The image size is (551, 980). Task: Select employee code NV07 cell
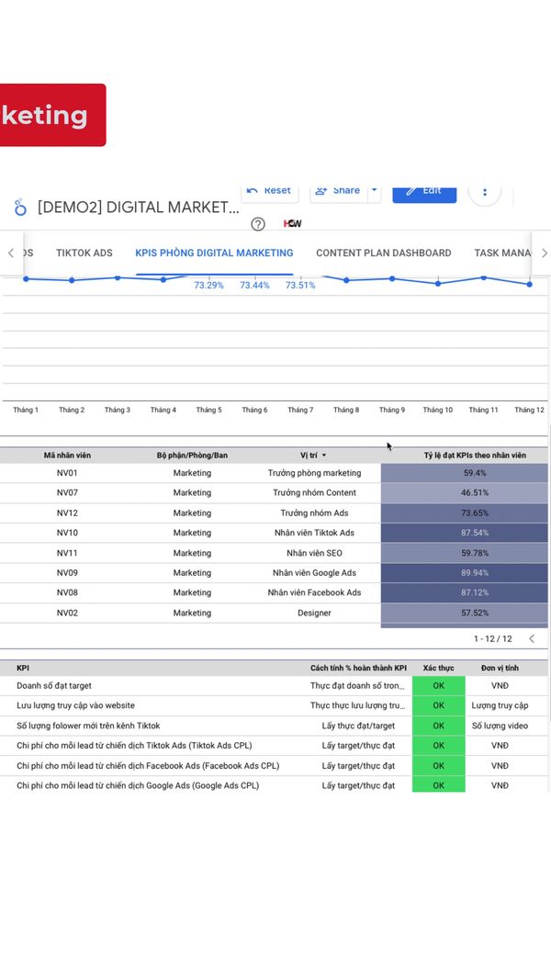[67, 493]
